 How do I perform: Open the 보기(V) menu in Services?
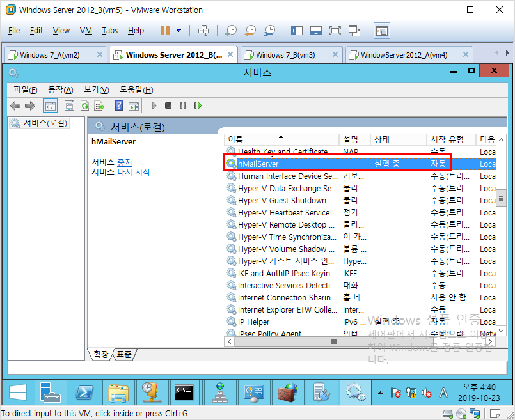(96, 90)
